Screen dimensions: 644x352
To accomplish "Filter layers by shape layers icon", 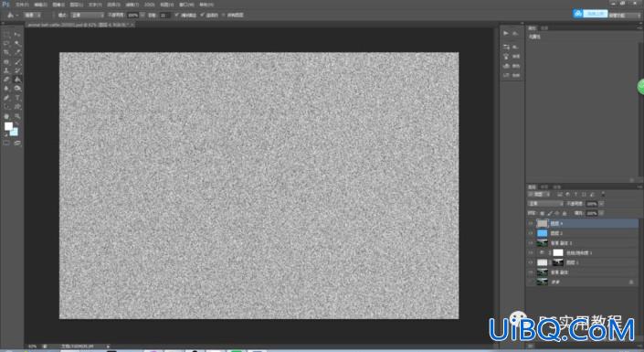I will pyautogui.click(x=584, y=194).
